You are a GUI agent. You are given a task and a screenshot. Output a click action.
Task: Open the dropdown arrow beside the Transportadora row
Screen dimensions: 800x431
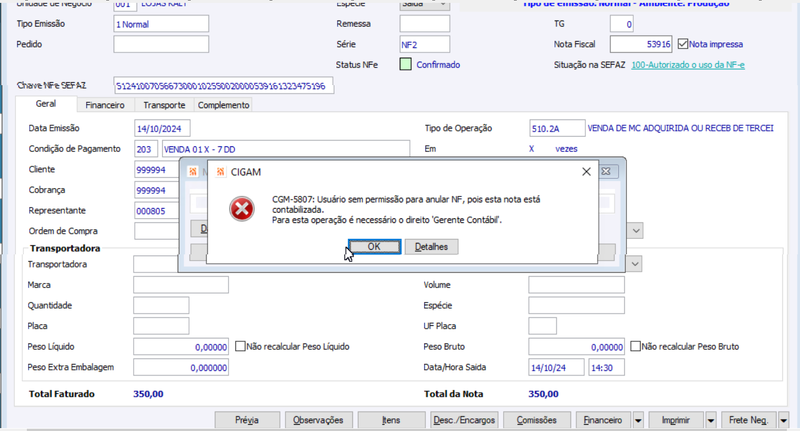click(x=635, y=264)
